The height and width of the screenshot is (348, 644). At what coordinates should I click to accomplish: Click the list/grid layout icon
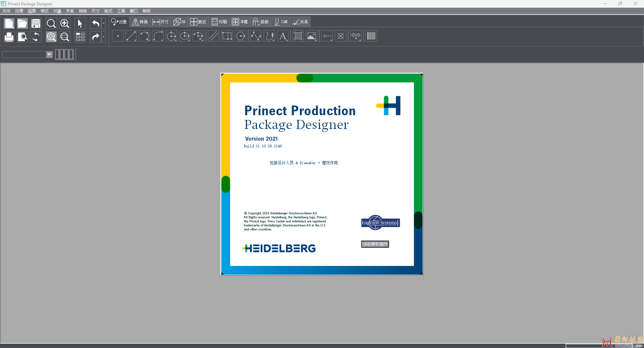pos(80,37)
